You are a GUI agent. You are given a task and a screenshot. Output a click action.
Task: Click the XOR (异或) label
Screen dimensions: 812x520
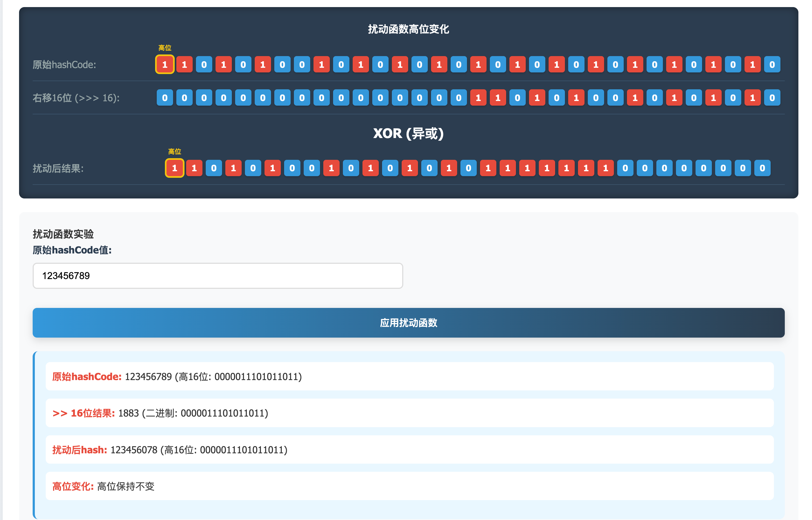tap(408, 133)
